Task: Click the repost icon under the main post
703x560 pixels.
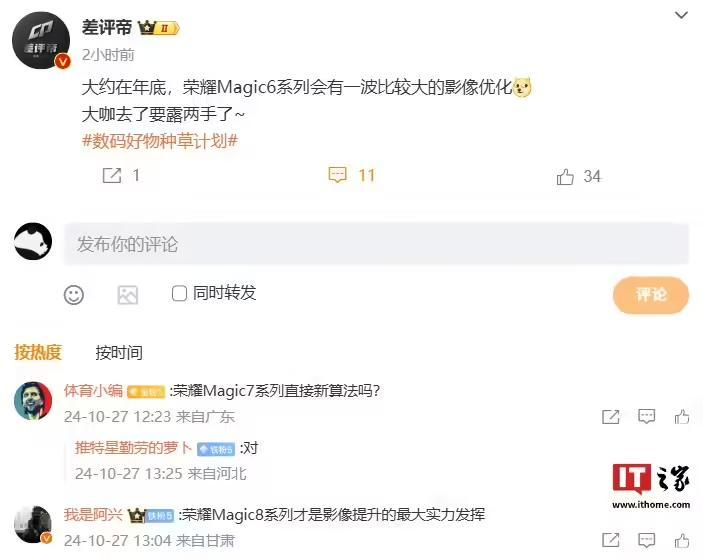Action: tap(112, 175)
